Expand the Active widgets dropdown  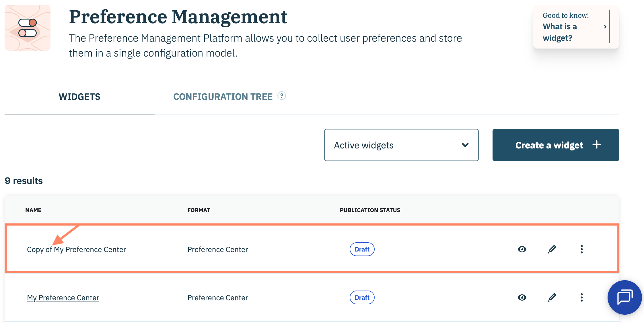[x=401, y=145]
